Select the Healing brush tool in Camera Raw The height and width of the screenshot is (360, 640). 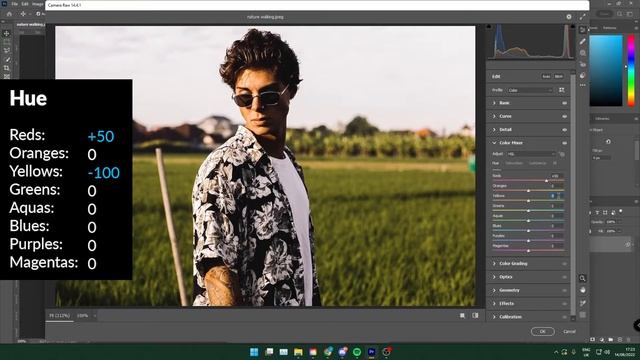pyautogui.click(x=582, y=41)
